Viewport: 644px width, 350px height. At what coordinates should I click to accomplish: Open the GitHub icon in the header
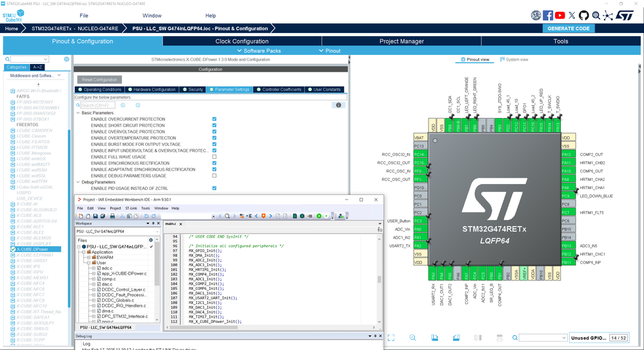[x=585, y=15]
